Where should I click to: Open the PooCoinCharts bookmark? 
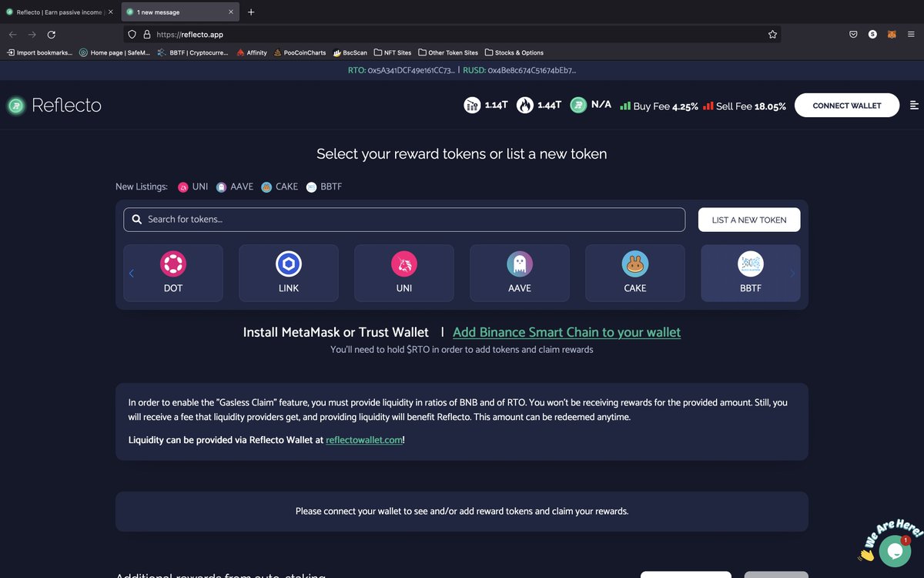click(300, 52)
